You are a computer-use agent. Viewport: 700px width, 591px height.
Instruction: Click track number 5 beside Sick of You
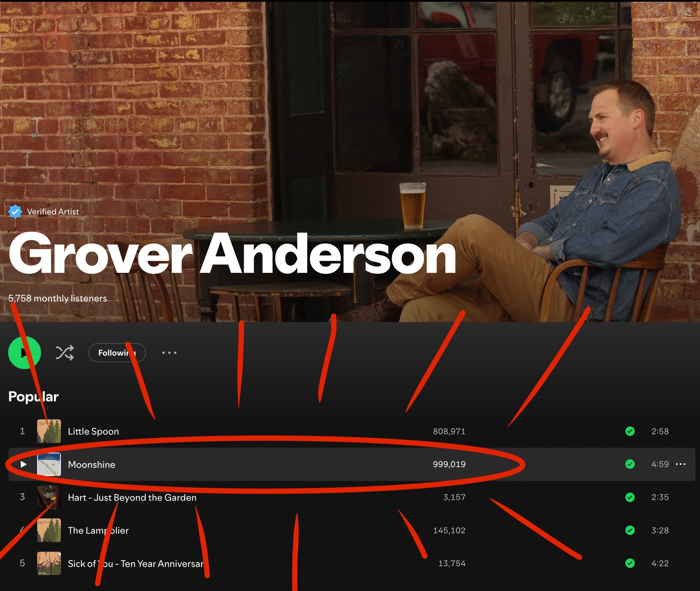pyautogui.click(x=22, y=563)
